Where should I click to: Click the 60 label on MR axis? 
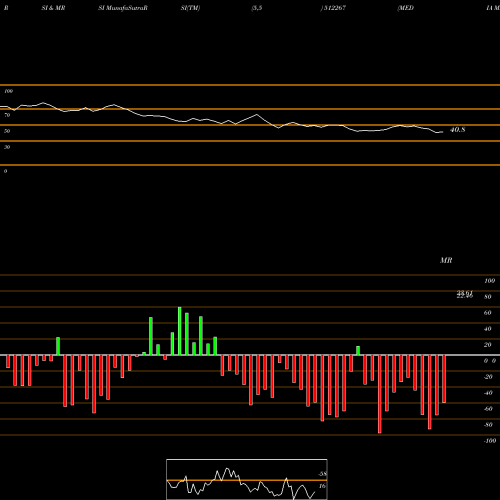[488, 313]
